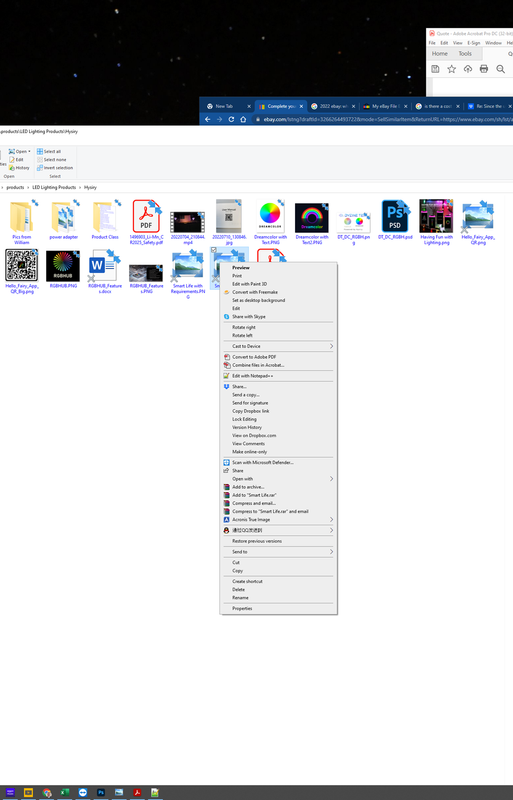The image size is (513, 800).
Task: Select the 'Product Class' folder icon
Action: [x=105, y=217]
